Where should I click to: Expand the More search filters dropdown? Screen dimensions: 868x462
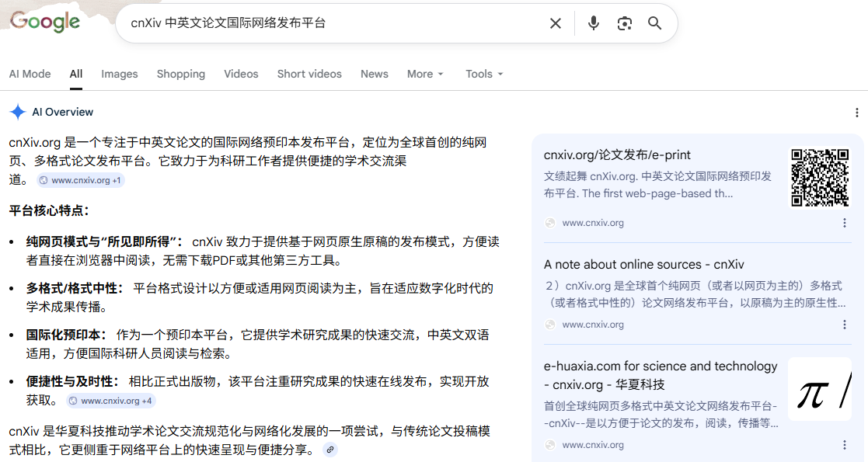[x=425, y=74]
